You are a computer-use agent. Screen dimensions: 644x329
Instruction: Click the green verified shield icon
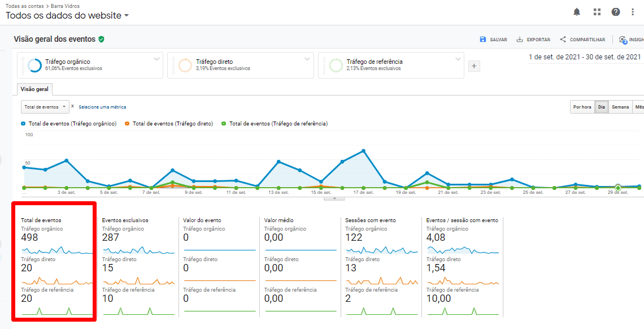tap(101, 39)
